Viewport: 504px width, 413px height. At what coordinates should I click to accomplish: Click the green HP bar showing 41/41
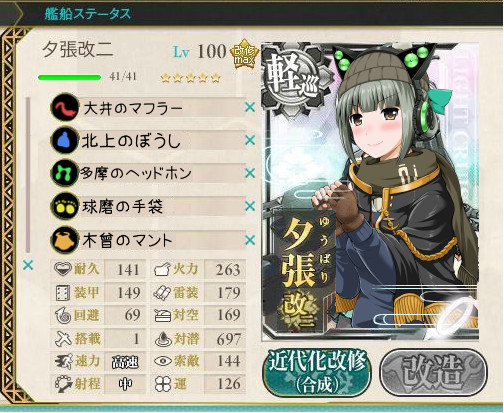pos(70,77)
